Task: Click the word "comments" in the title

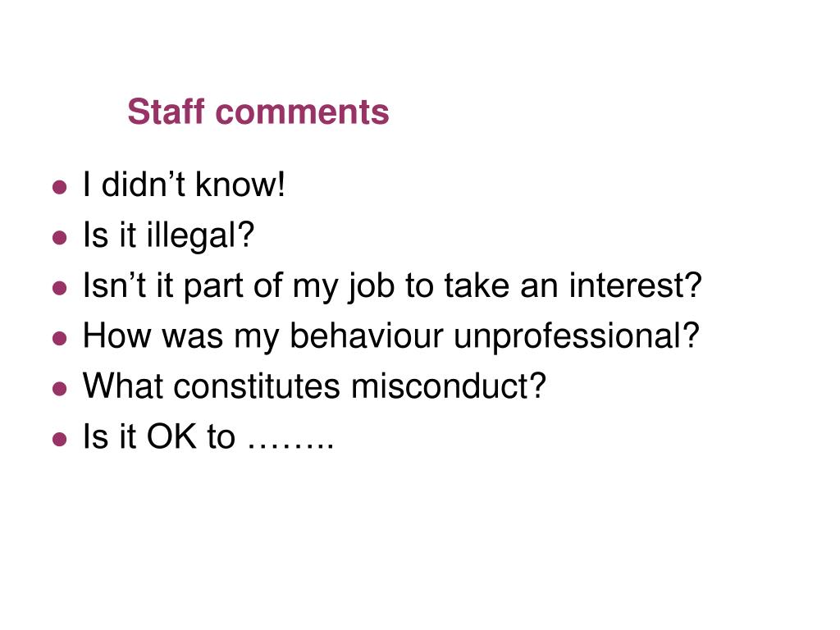Action: point(302,112)
